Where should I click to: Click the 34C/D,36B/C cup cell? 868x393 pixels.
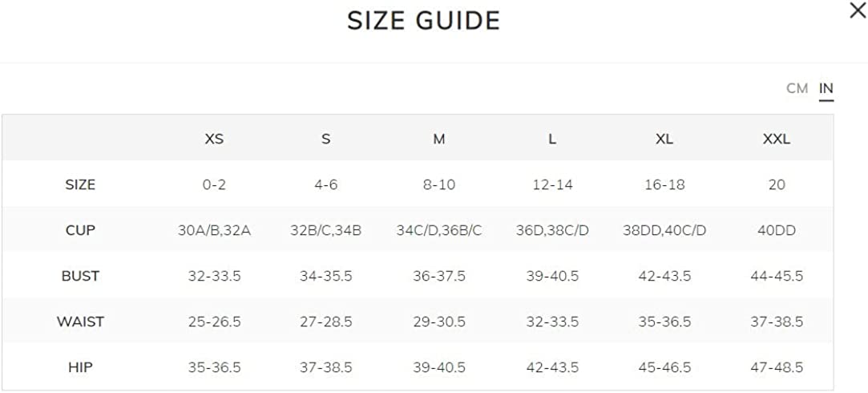click(439, 230)
